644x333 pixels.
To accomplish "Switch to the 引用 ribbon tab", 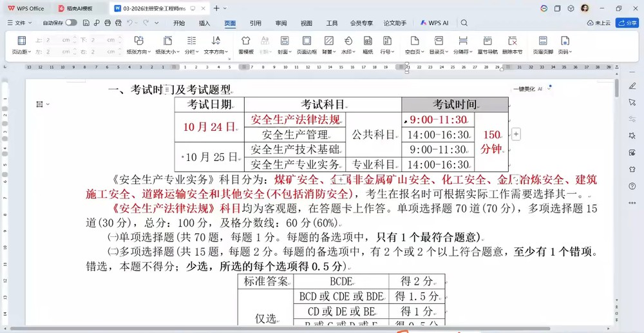I will point(256,23).
